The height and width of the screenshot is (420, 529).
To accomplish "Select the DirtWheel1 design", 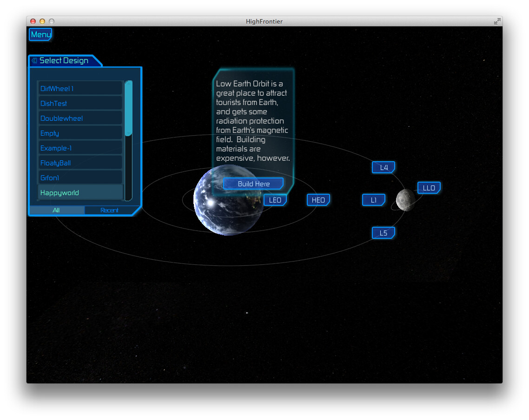I will [x=79, y=88].
